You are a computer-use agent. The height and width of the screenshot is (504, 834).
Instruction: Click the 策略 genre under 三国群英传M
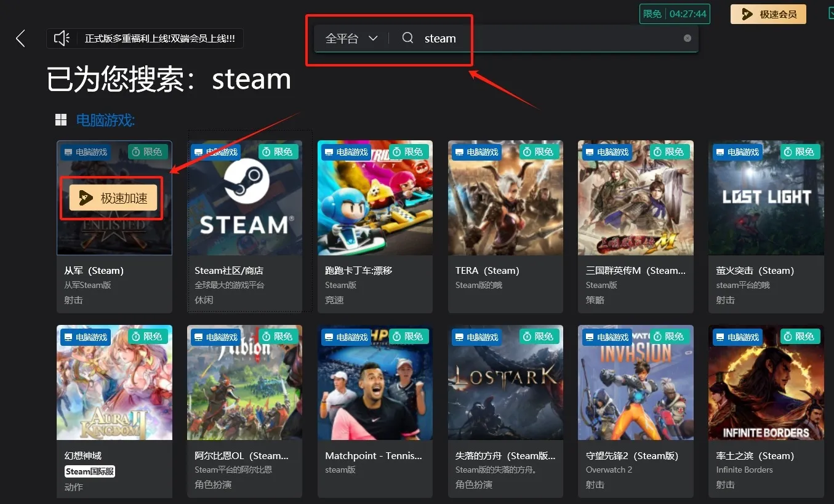(595, 300)
